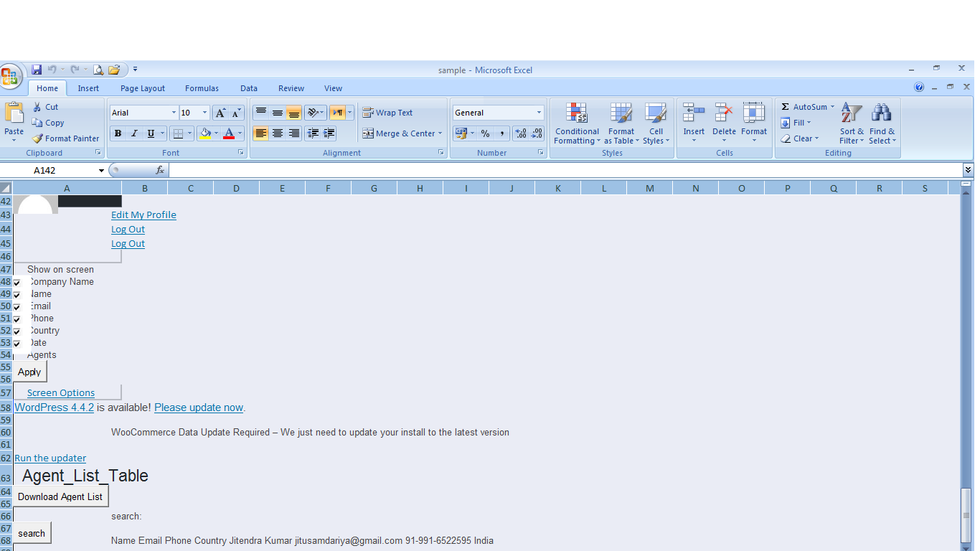The image size is (980, 551).
Task: Apply percent style number format
Action: point(485,133)
